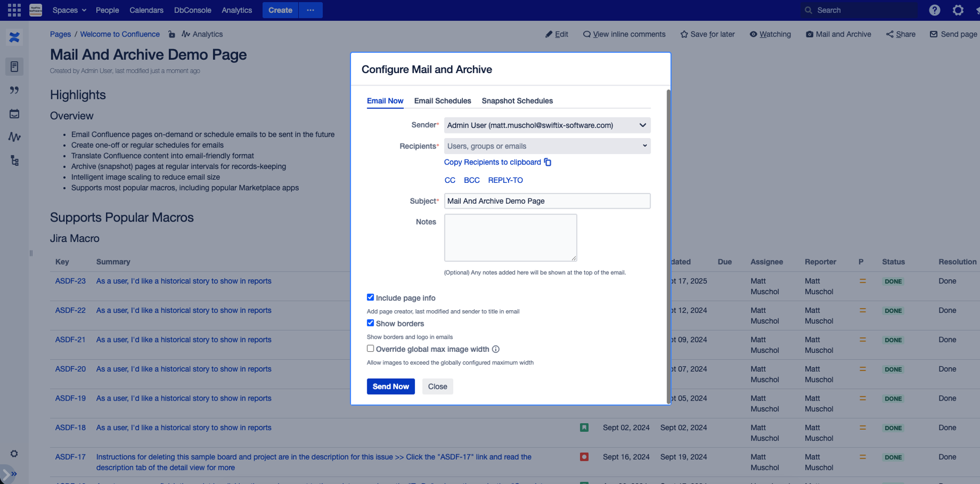Uncheck Include page info

[370, 297]
